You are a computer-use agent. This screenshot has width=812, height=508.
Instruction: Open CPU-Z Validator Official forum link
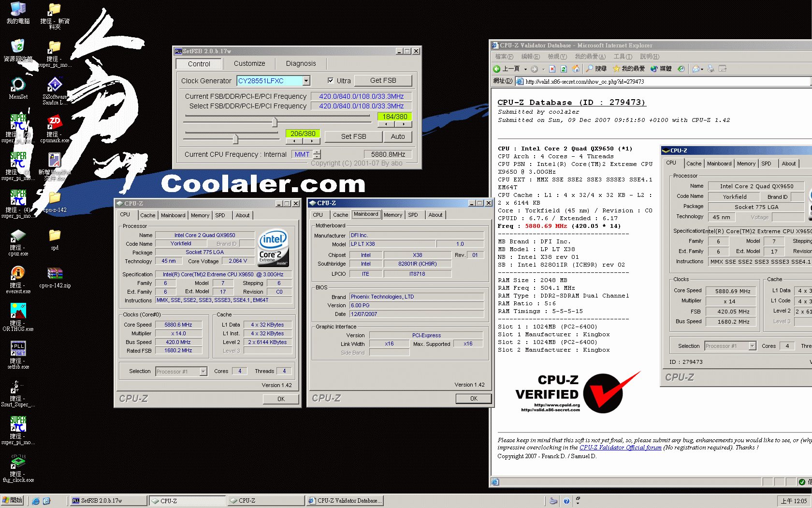click(620, 448)
